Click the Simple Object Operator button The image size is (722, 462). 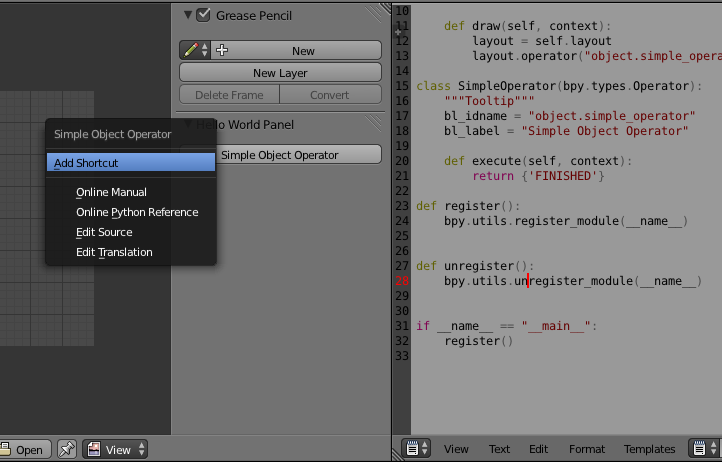pyautogui.click(x=280, y=155)
